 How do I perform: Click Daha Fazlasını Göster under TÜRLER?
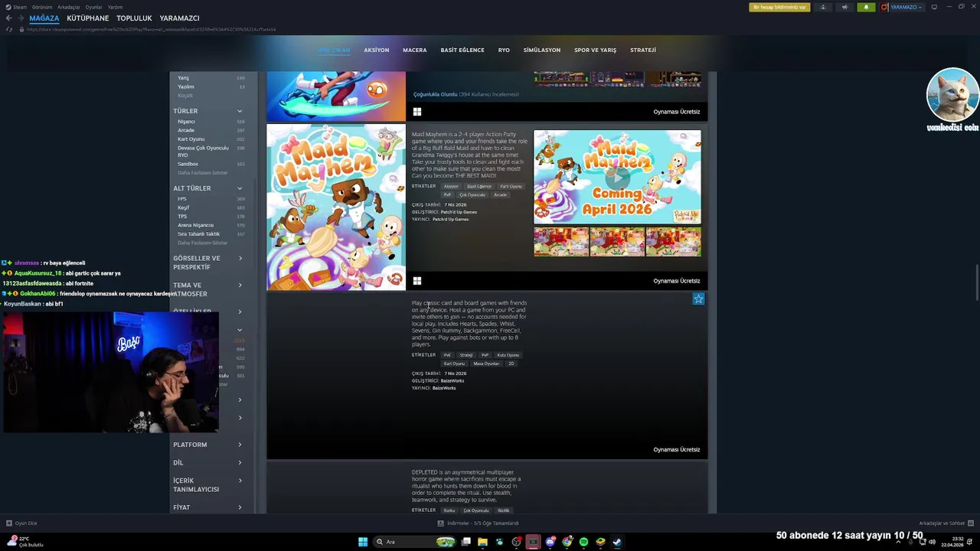pyautogui.click(x=203, y=173)
